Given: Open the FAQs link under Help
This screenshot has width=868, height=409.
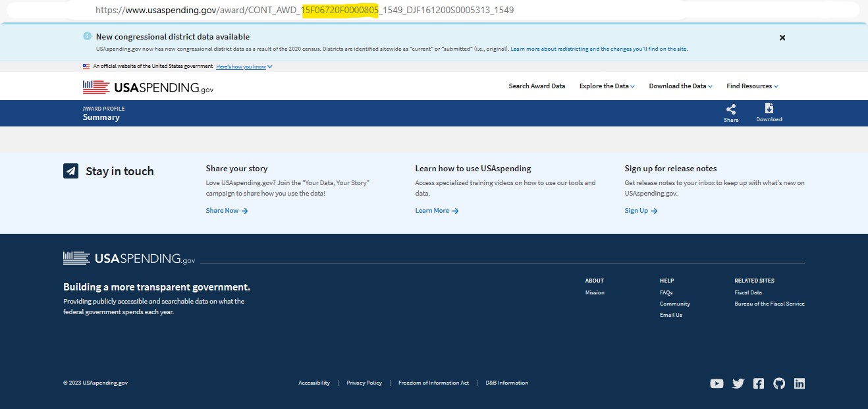Looking at the screenshot, I should 666,292.
